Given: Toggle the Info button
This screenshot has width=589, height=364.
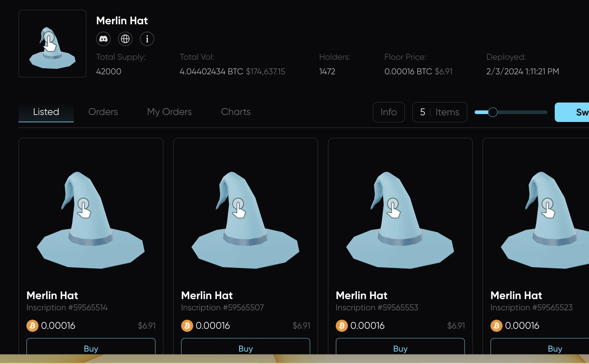Looking at the screenshot, I should point(389,112).
